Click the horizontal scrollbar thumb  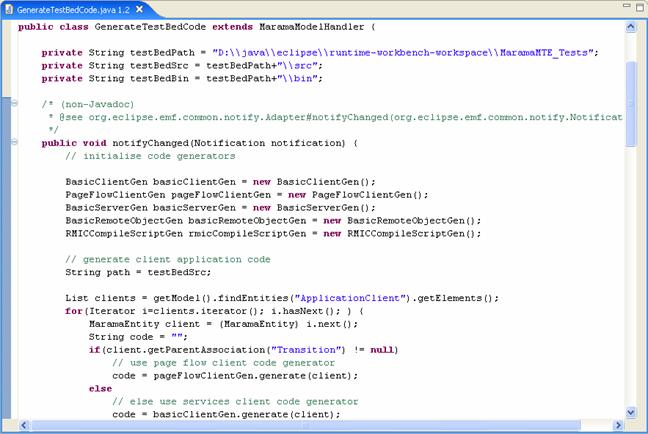[306, 425]
